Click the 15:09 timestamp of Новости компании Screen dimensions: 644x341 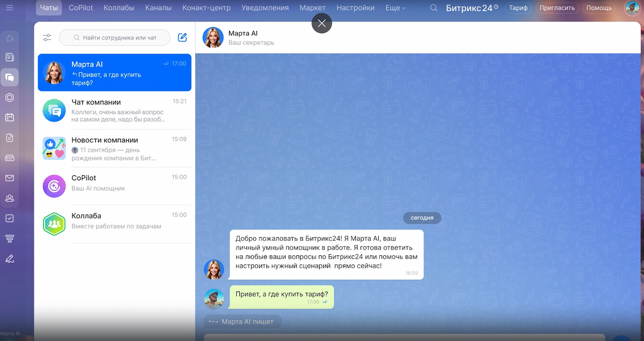click(x=179, y=139)
